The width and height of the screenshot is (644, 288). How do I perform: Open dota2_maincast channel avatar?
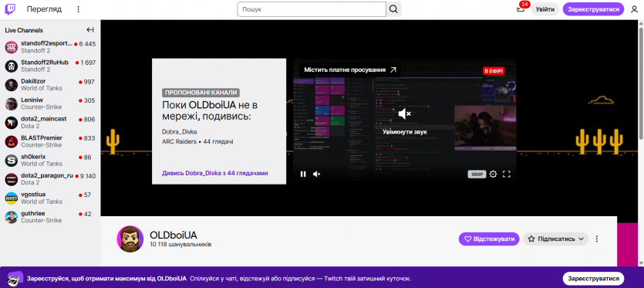pos(11,123)
